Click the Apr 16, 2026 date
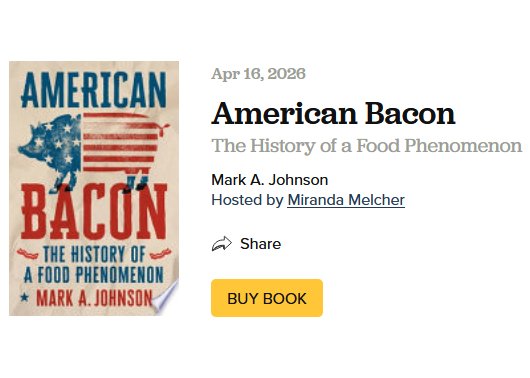 (258, 74)
